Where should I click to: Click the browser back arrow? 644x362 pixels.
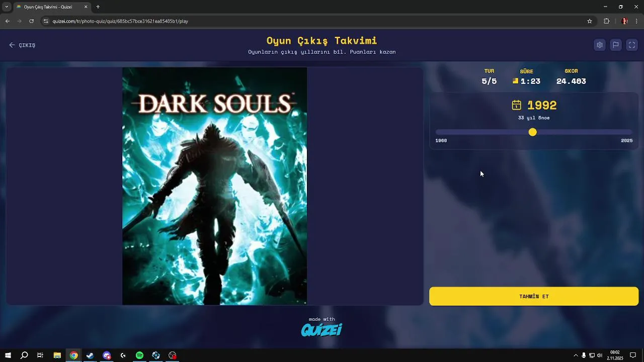click(7, 21)
